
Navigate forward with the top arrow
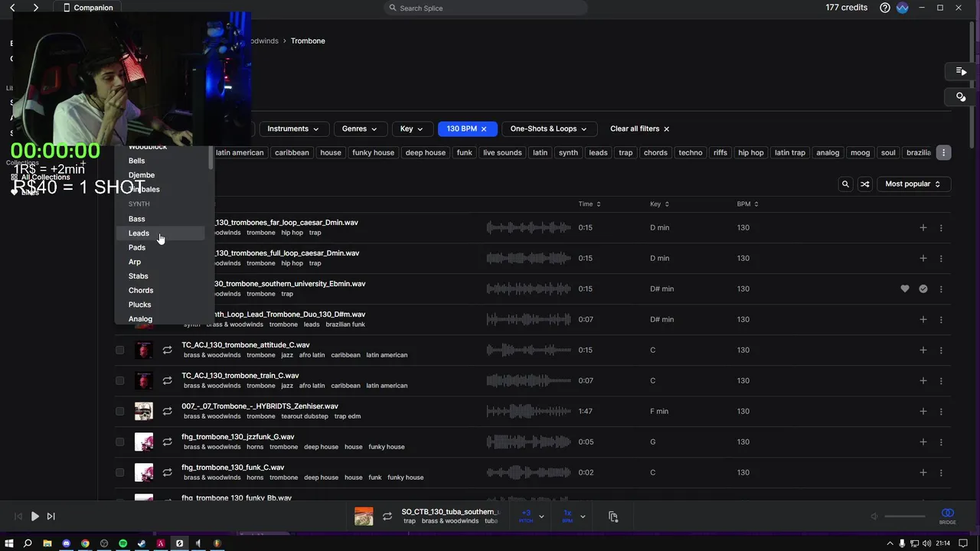[x=35, y=8]
